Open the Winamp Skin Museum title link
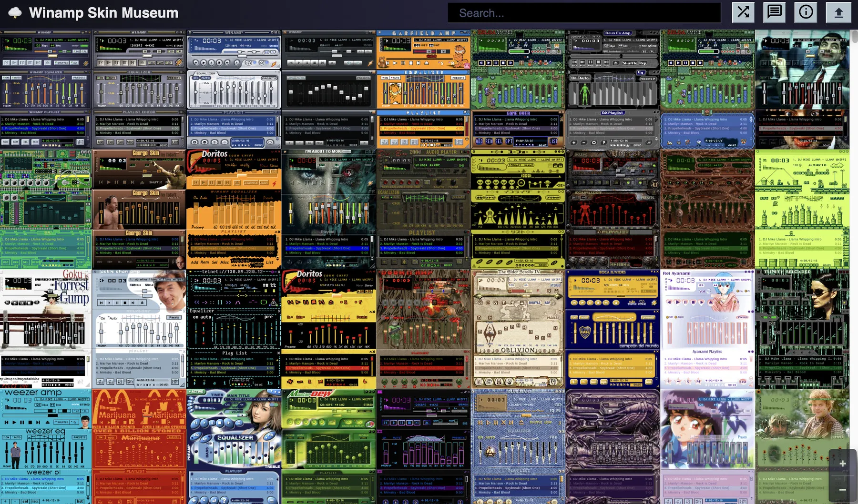858x504 pixels. click(x=103, y=13)
